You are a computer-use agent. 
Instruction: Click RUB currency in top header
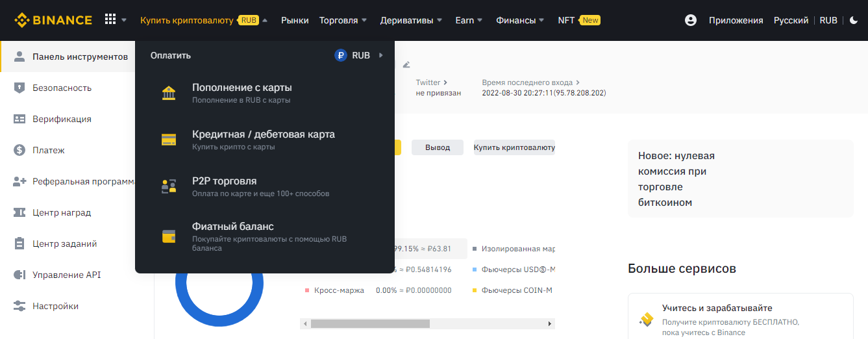pyautogui.click(x=828, y=20)
